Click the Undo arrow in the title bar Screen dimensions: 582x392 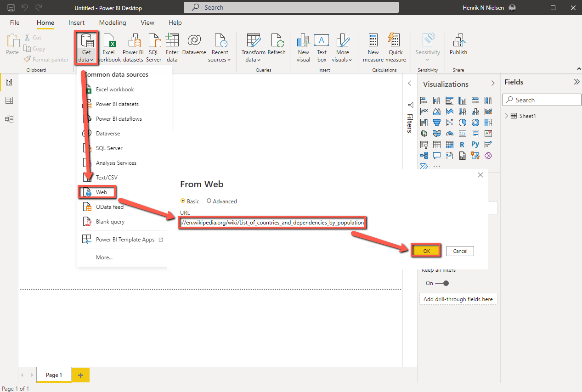click(x=25, y=8)
